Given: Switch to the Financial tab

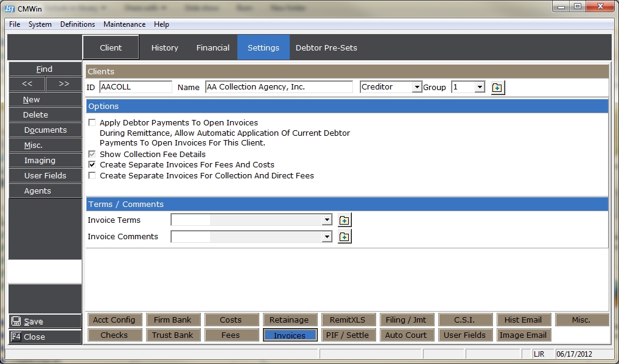Looking at the screenshot, I should coord(212,47).
